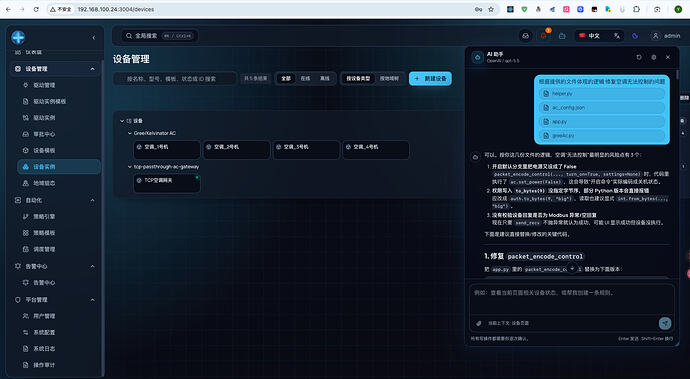The height and width of the screenshot is (379, 690).
Task: Close the AI 助手 panel
Action: pos(668,57)
